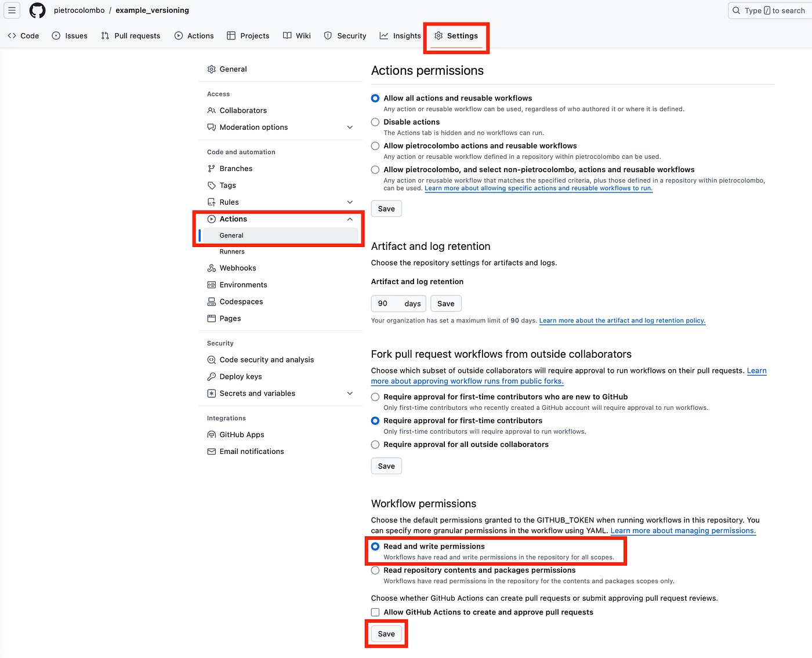The height and width of the screenshot is (658, 812).
Task: Open the pietrocolombo owner link
Action: click(79, 10)
